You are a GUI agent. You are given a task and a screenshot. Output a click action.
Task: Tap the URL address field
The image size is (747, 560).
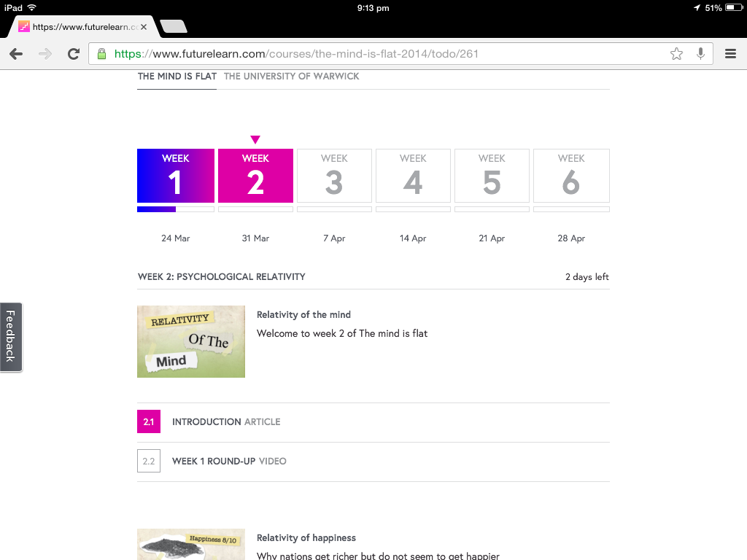pyautogui.click(x=400, y=54)
